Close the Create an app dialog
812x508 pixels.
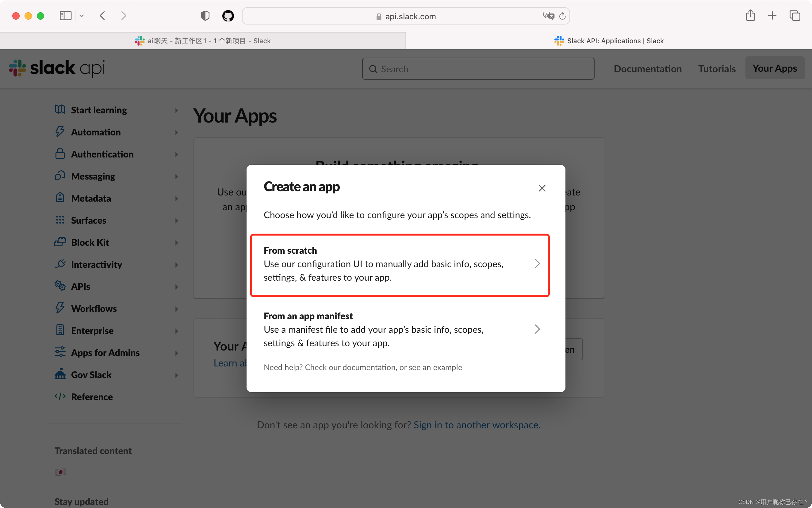[542, 188]
